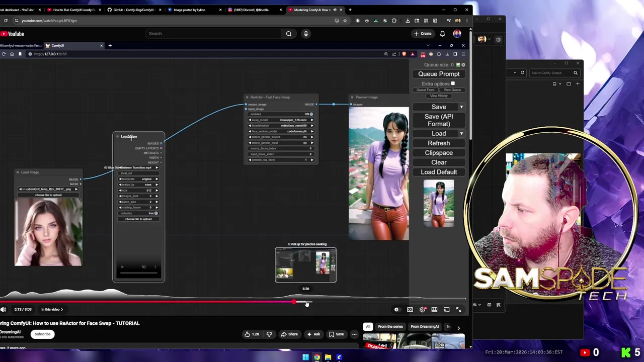The height and width of the screenshot is (362, 644).
Task: Click the Save (API Format) button
Action: 439,120
